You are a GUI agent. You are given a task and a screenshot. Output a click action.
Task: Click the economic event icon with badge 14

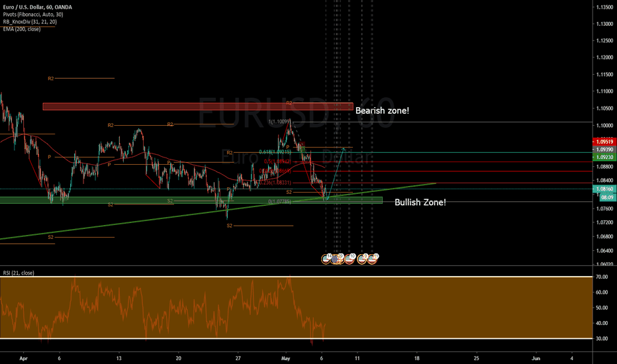pos(326,259)
